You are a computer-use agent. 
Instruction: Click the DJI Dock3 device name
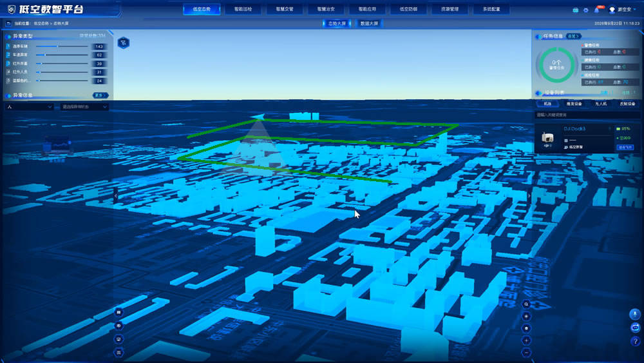coord(574,129)
